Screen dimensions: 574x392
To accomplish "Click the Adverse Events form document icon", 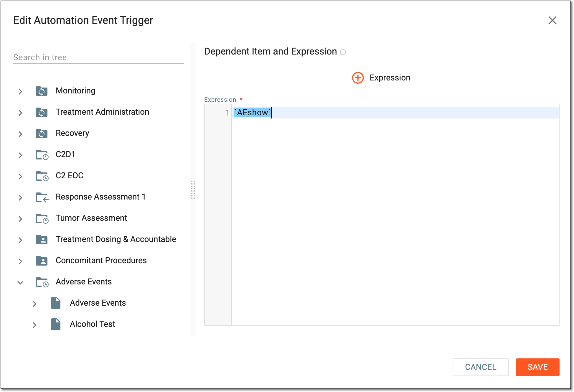I will click(56, 303).
